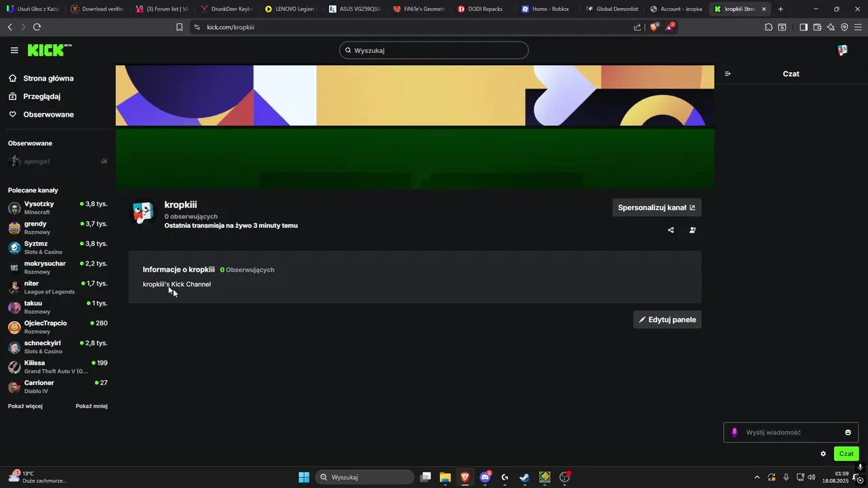The height and width of the screenshot is (488, 868).
Task: Focus the Kick Wyszukaj search field
Action: [x=434, y=50]
